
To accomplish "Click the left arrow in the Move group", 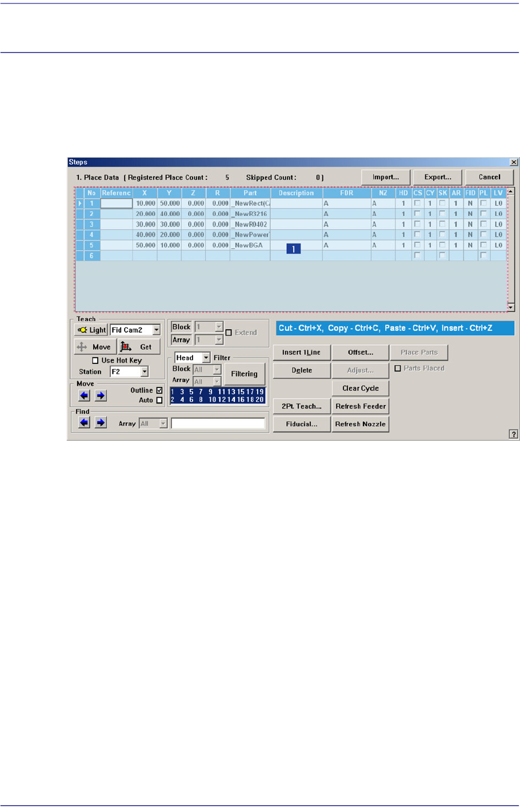I will coord(84,395).
